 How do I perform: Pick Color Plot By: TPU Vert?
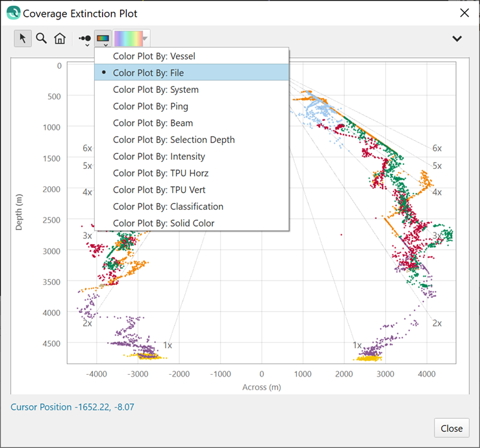[x=159, y=190]
